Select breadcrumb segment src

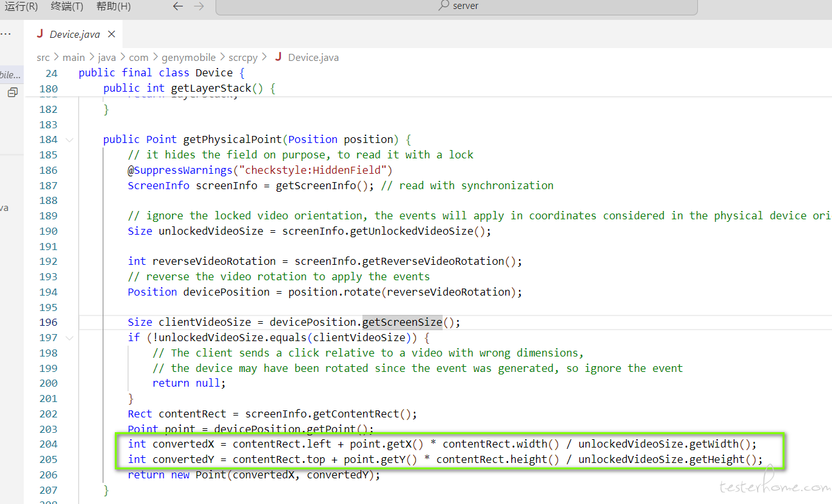43,58
